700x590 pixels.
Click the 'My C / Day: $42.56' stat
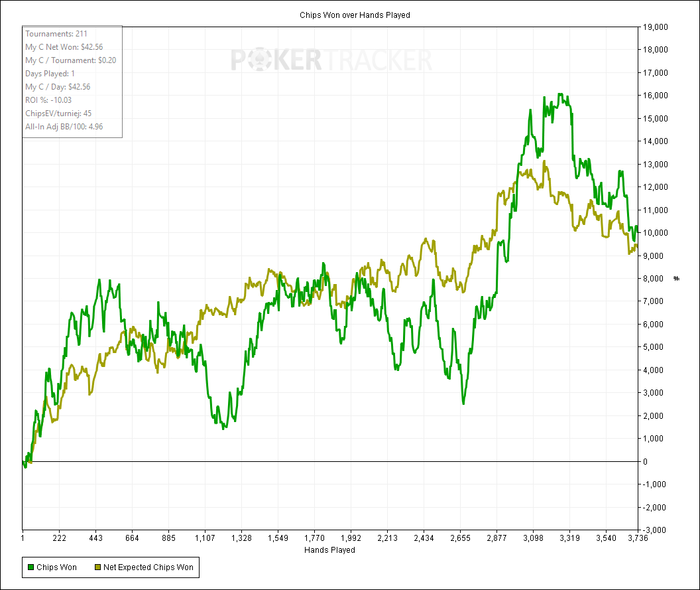point(58,87)
